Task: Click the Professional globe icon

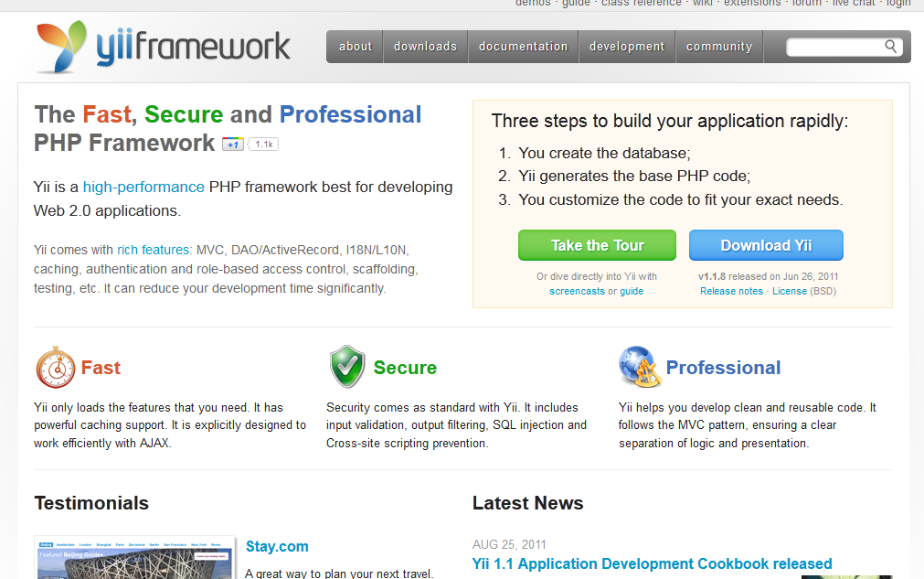Action: click(x=640, y=367)
